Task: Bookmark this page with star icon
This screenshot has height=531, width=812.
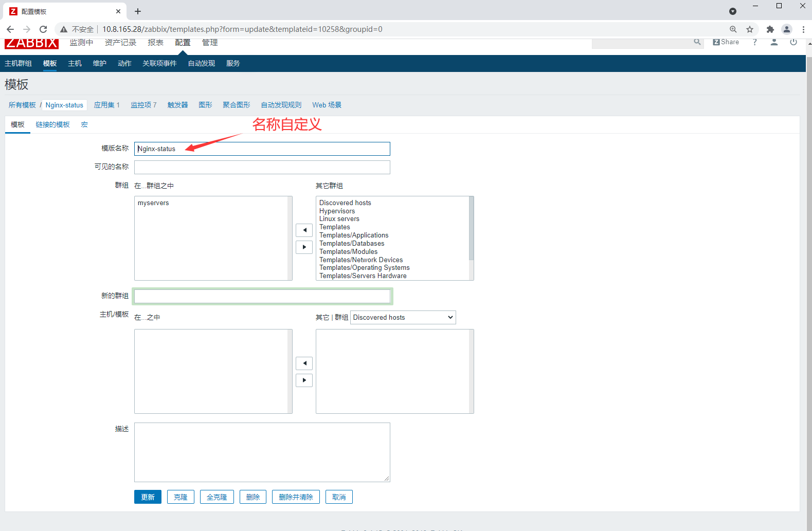Action: point(750,29)
